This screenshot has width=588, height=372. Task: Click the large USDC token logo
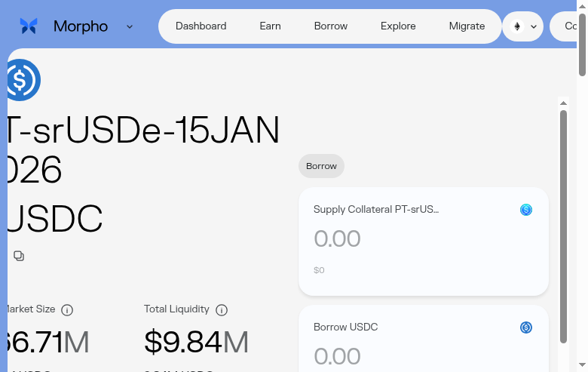point(23,80)
